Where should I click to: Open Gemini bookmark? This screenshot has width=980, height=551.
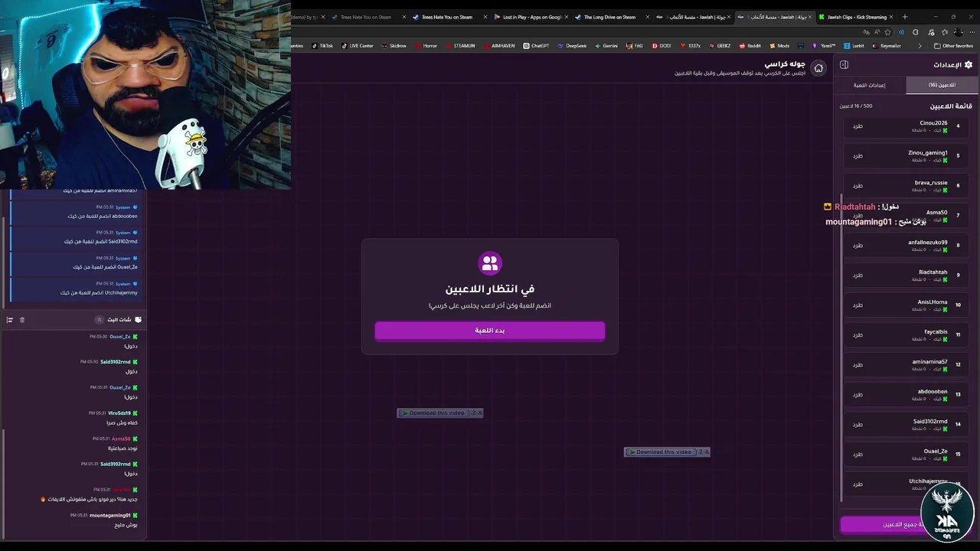[x=606, y=46]
